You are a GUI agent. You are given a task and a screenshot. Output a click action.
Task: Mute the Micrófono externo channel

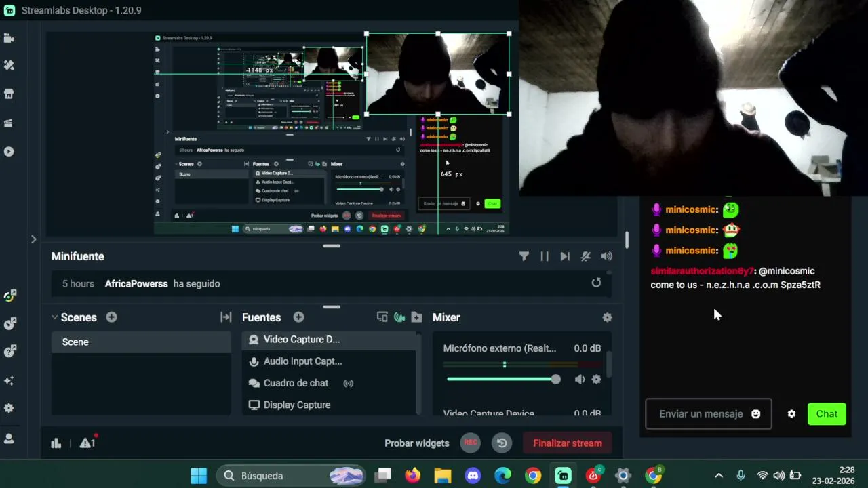click(x=580, y=380)
